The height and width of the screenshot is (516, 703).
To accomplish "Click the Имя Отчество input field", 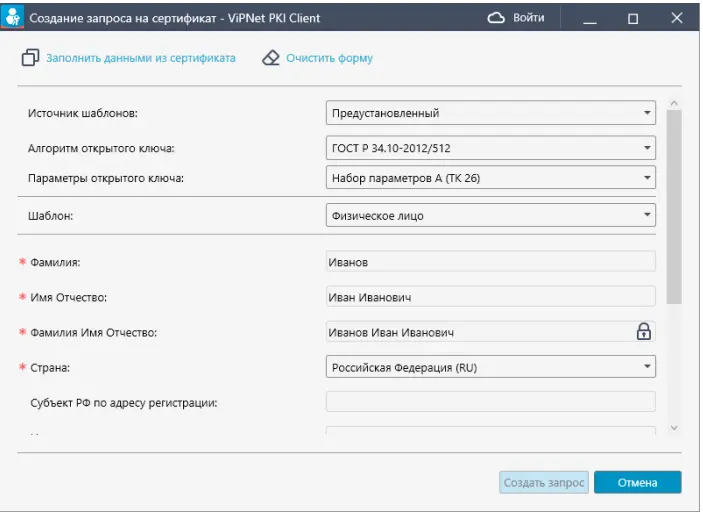I will coord(491,297).
